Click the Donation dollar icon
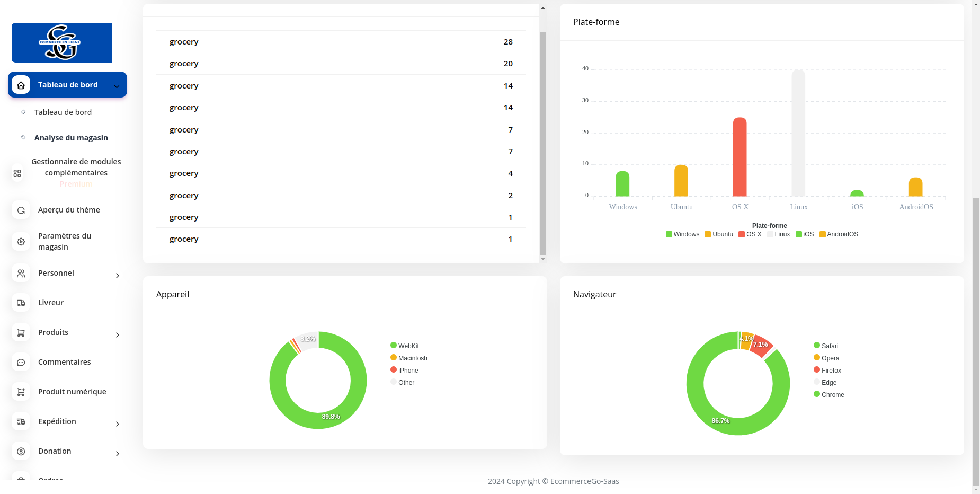The width and height of the screenshot is (980, 494). click(x=21, y=452)
